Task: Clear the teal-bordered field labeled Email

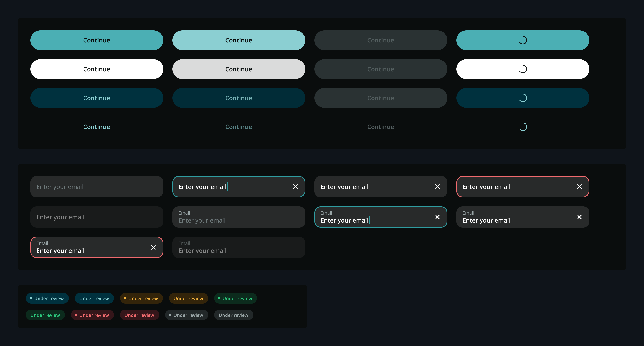Action: tap(437, 217)
